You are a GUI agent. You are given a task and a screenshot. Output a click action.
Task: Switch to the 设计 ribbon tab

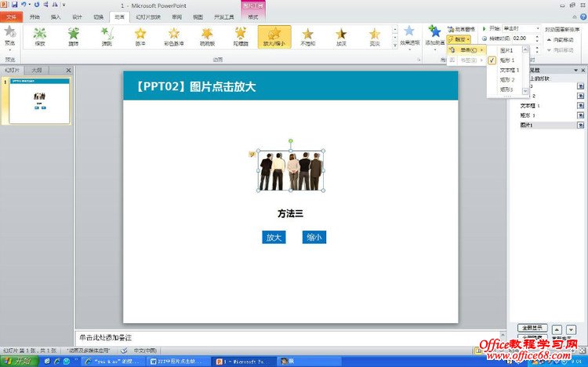(x=78, y=17)
